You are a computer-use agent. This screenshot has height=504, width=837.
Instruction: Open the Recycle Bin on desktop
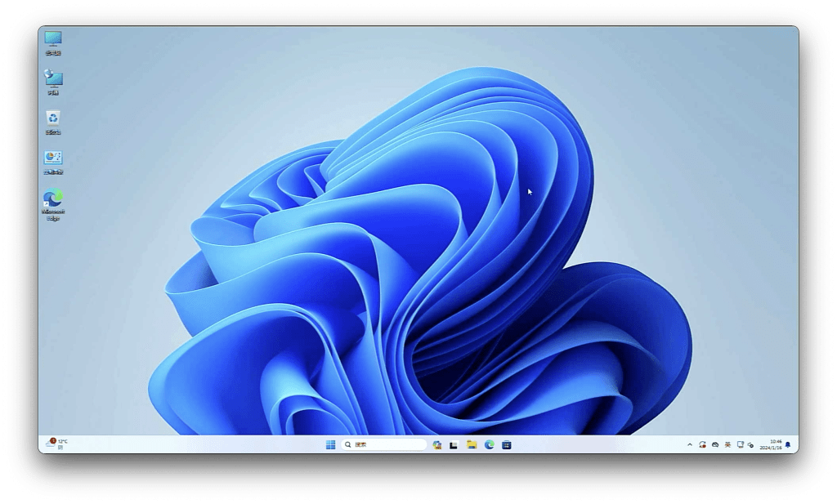[x=53, y=119]
